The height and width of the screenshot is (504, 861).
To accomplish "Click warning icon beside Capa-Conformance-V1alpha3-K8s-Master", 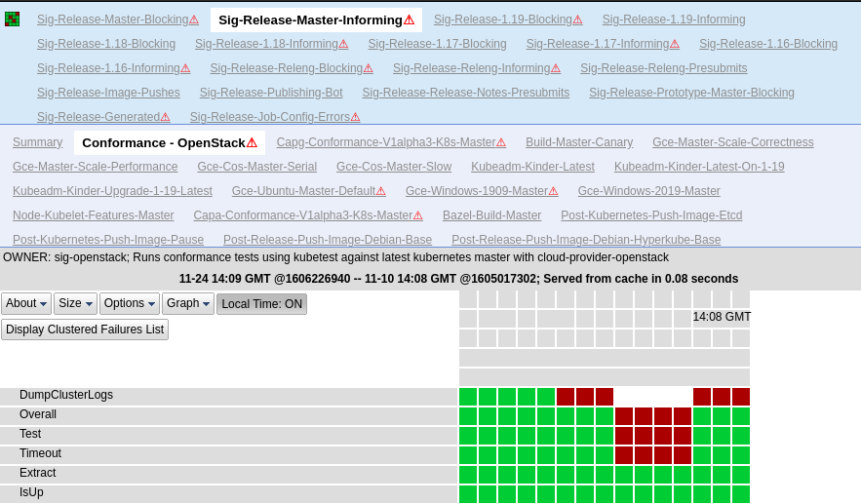I will (x=418, y=215).
